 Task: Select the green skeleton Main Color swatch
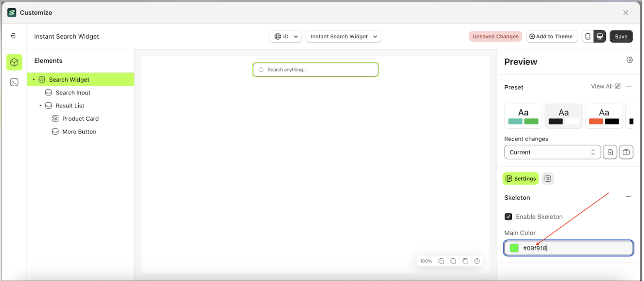click(513, 248)
